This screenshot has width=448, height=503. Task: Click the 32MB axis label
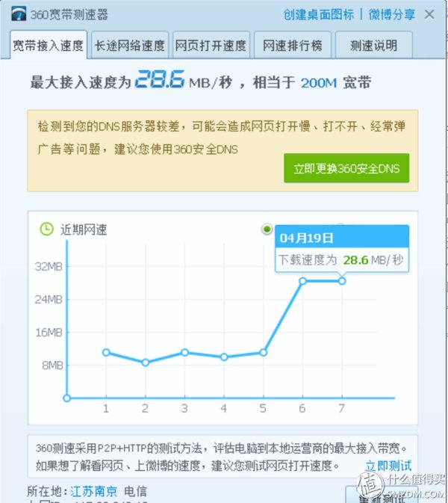[x=49, y=267]
